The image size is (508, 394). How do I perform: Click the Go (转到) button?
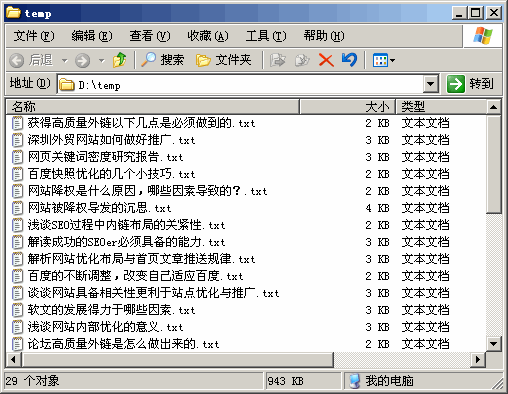point(470,84)
